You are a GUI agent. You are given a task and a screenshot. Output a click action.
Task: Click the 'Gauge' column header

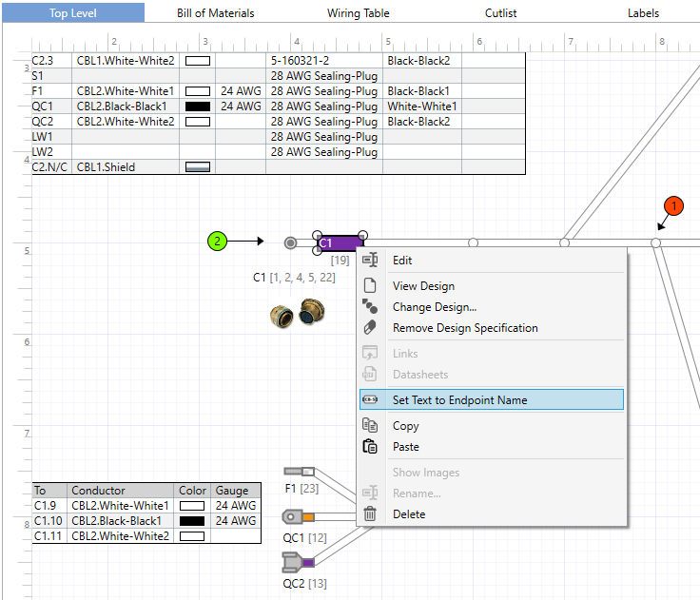236,491
